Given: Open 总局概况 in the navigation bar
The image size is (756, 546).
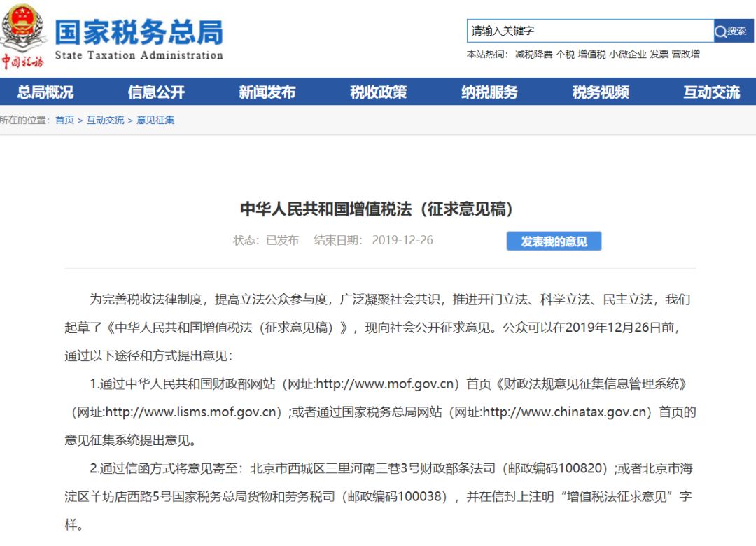Looking at the screenshot, I should pos(45,92).
